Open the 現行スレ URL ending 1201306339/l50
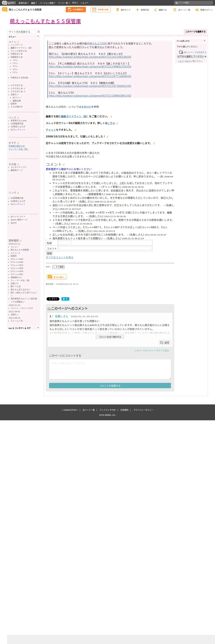 pyautogui.click(x=90, y=57)
